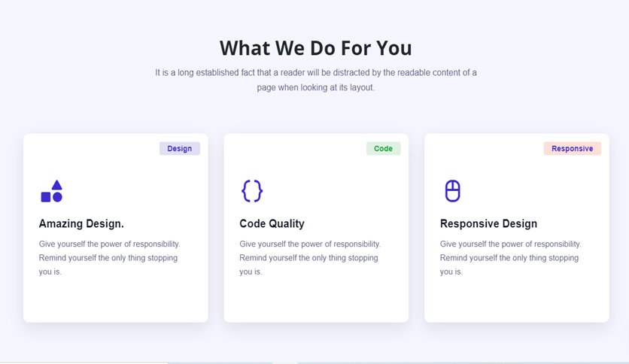Click the mouse icon in Responsive Design card
629x364 pixels.
pyautogui.click(x=452, y=191)
